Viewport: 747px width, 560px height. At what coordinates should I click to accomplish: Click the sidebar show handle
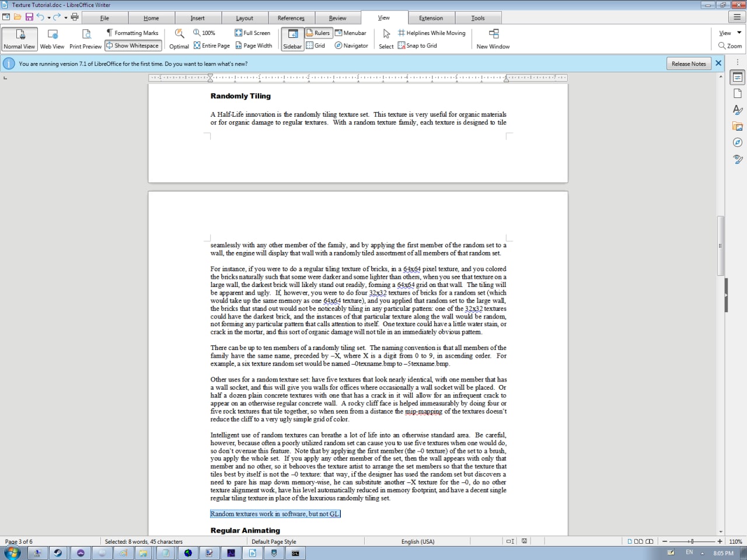pos(726,295)
